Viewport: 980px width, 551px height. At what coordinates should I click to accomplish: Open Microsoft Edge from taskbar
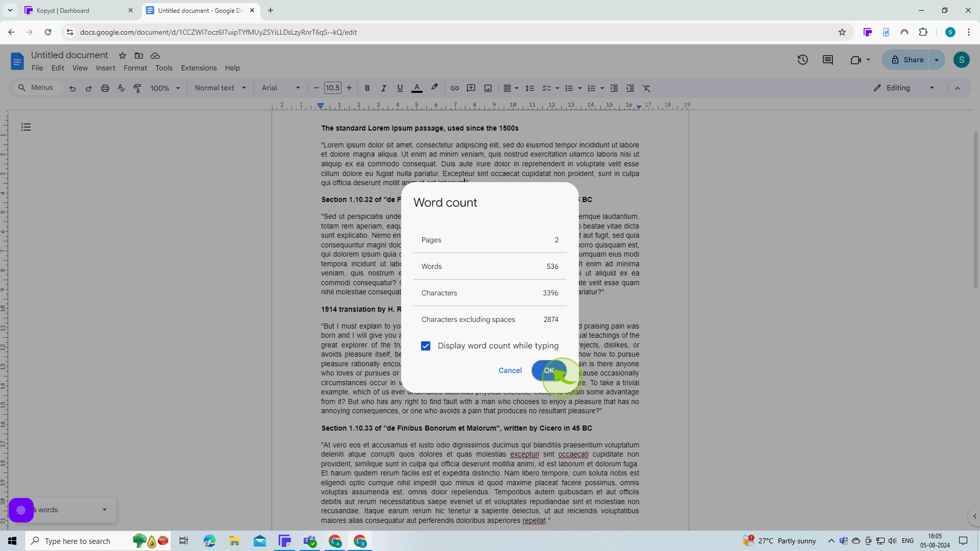point(209,541)
